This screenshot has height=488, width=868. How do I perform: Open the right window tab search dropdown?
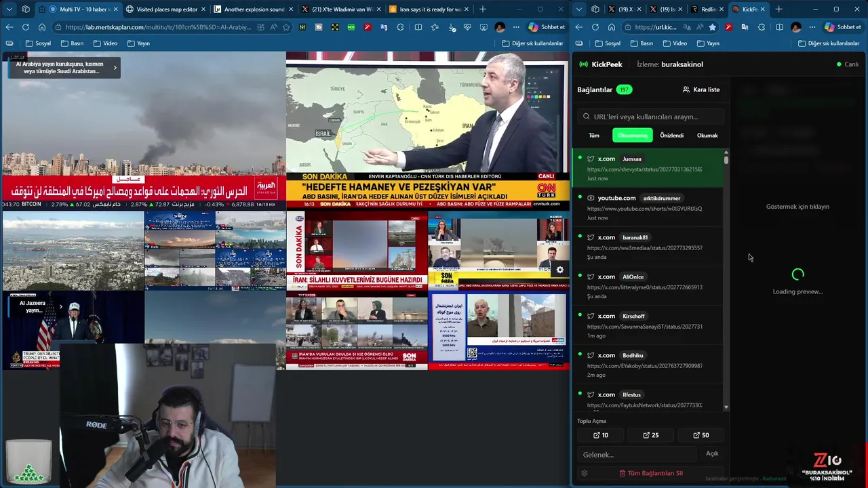[x=579, y=9]
